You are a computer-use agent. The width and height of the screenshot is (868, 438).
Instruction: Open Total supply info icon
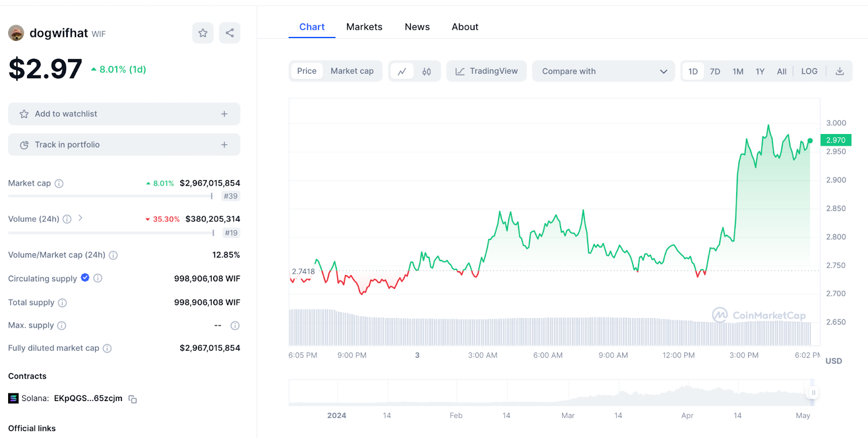coord(62,303)
